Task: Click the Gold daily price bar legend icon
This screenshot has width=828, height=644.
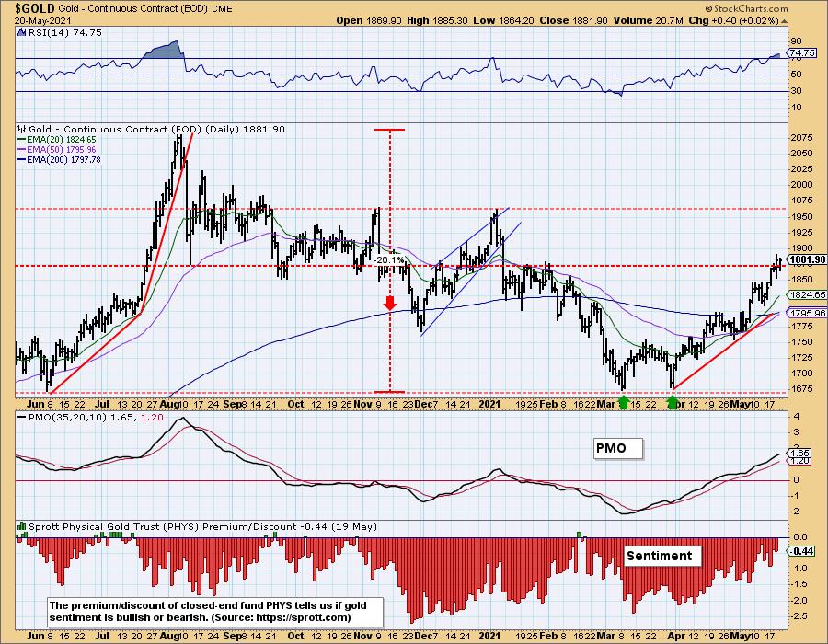Action: click(22, 129)
